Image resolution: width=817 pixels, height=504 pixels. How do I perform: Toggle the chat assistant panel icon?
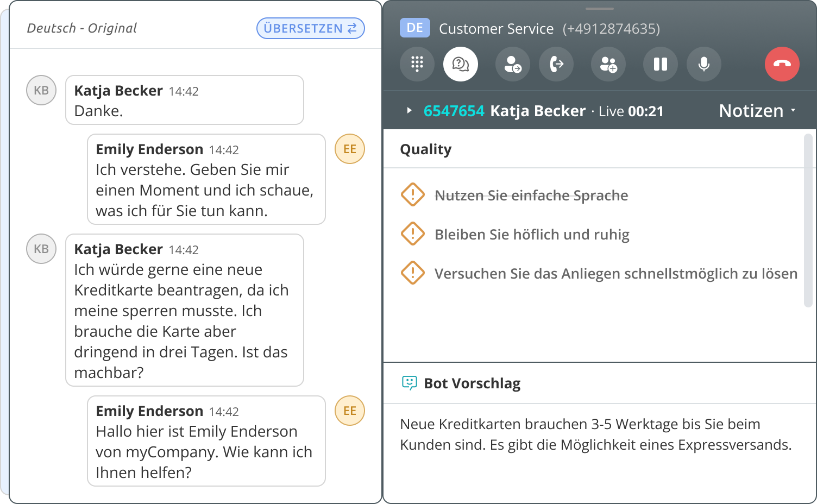point(460,64)
